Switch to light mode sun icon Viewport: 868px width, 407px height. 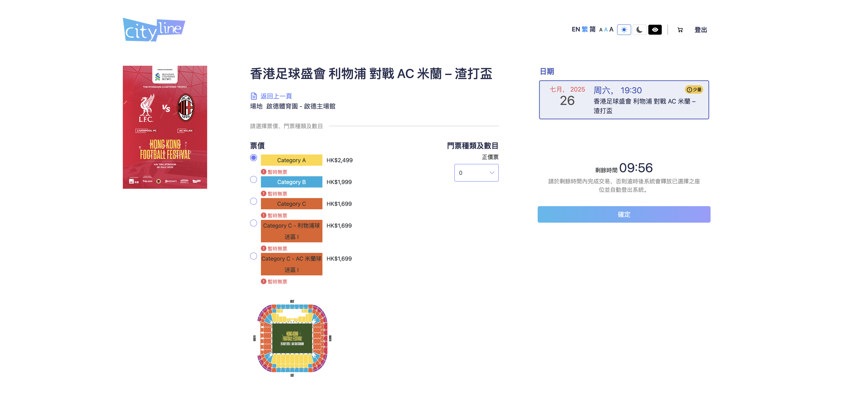624,30
